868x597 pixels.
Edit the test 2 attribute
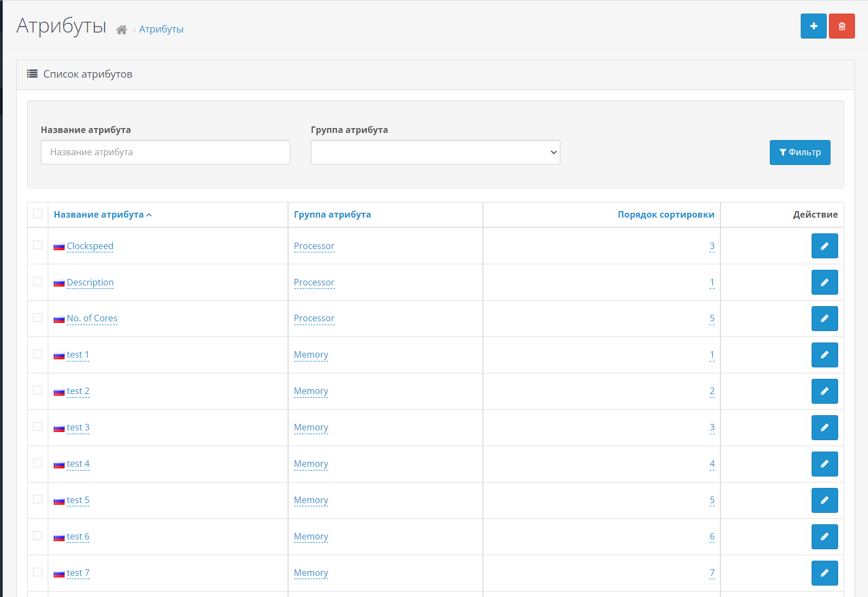click(x=825, y=391)
